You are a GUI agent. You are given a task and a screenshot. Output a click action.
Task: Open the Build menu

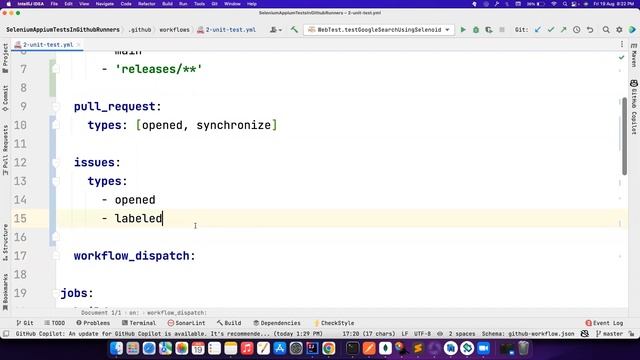(x=167, y=4)
